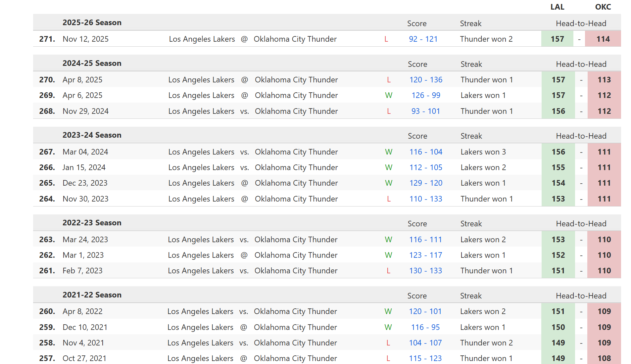Open the 120 - 136 score link
This screenshot has height=364, width=631.
[x=426, y=80]
